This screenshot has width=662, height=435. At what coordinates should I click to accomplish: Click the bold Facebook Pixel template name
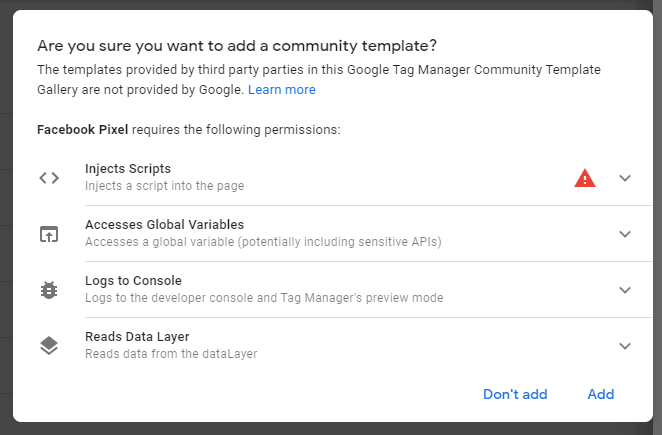(x=83, y=130)
